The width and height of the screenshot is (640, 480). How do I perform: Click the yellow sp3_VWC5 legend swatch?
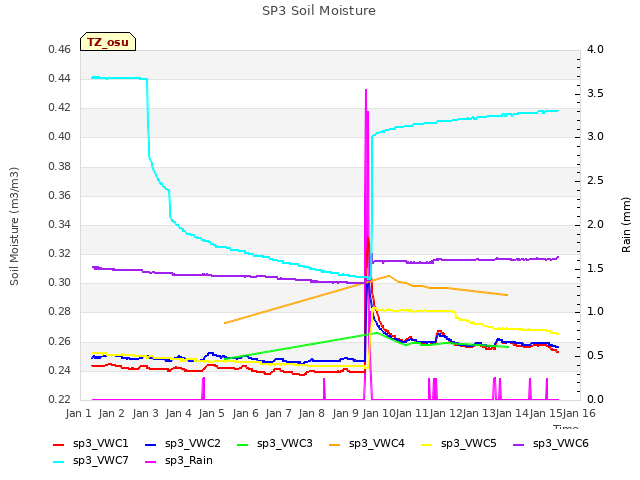pyautogui.click(x=427, y=444)
